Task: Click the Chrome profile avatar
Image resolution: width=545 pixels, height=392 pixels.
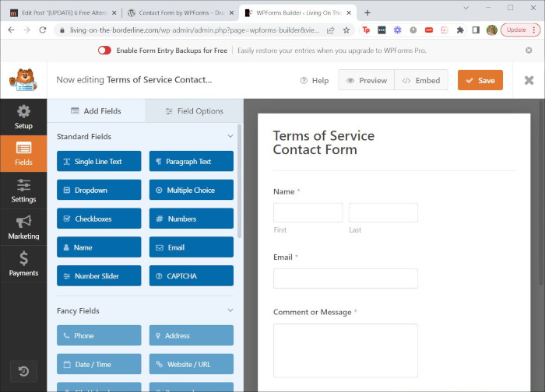Action: click(x=491, y=30)
